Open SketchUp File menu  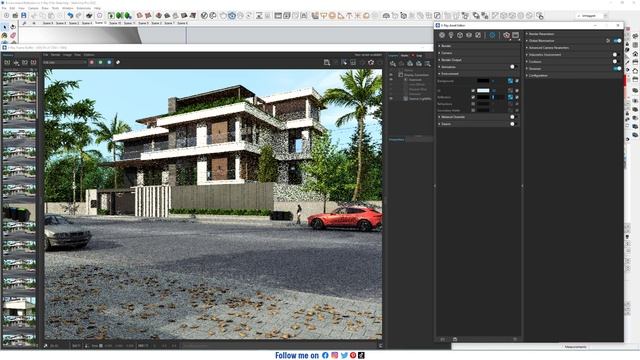4,8
